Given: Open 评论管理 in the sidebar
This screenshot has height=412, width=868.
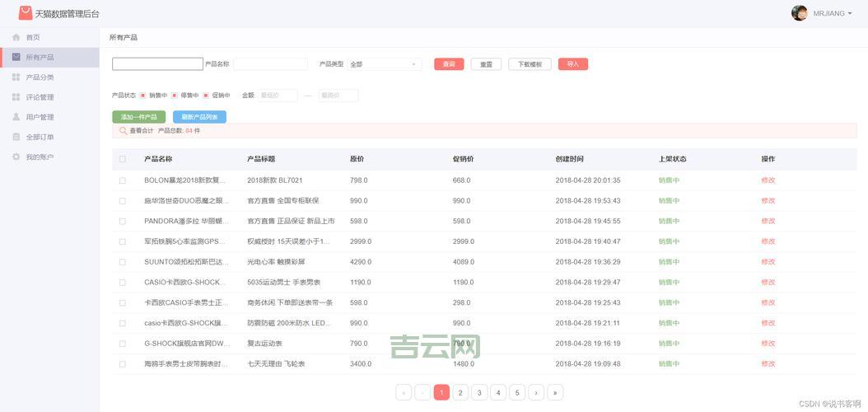Looking at the screenshot, I should click(x=49, y=97).
